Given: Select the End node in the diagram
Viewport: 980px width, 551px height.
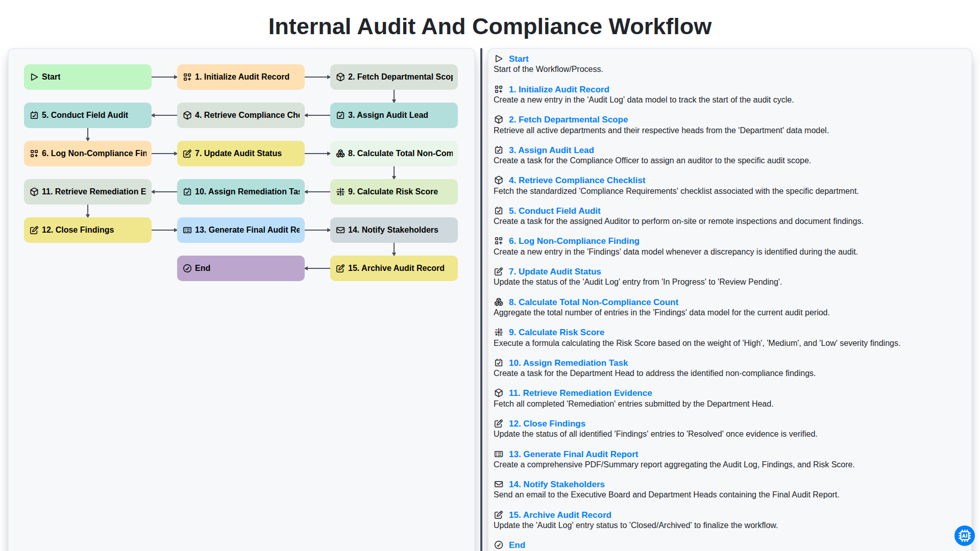Looking at the screenshot, I should 241,268.
